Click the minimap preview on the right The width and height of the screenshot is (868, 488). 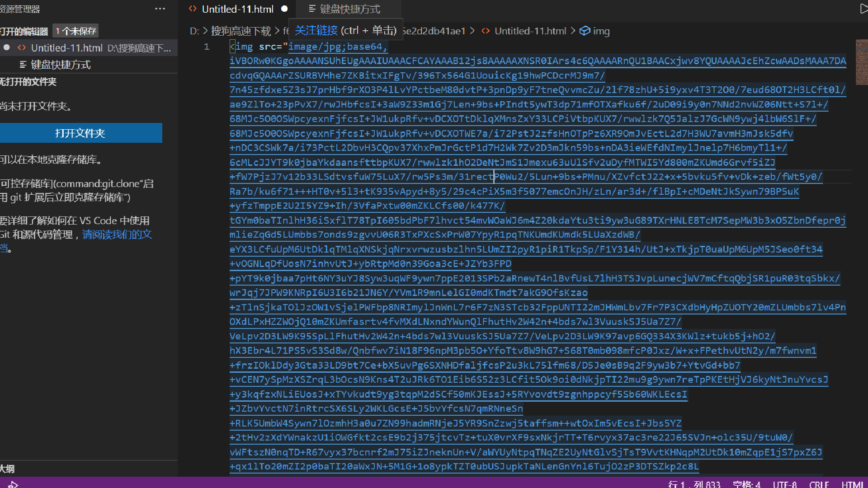(861, 62)
